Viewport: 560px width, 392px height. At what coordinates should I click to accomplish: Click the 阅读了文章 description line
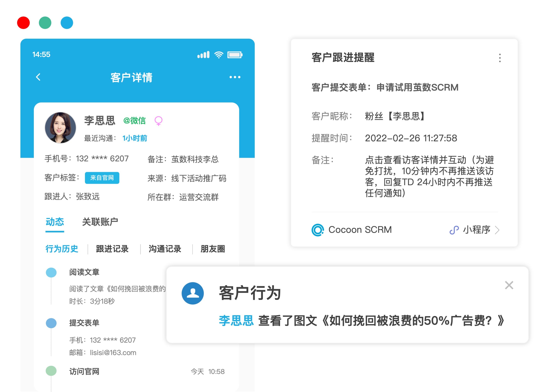(118, 289)
